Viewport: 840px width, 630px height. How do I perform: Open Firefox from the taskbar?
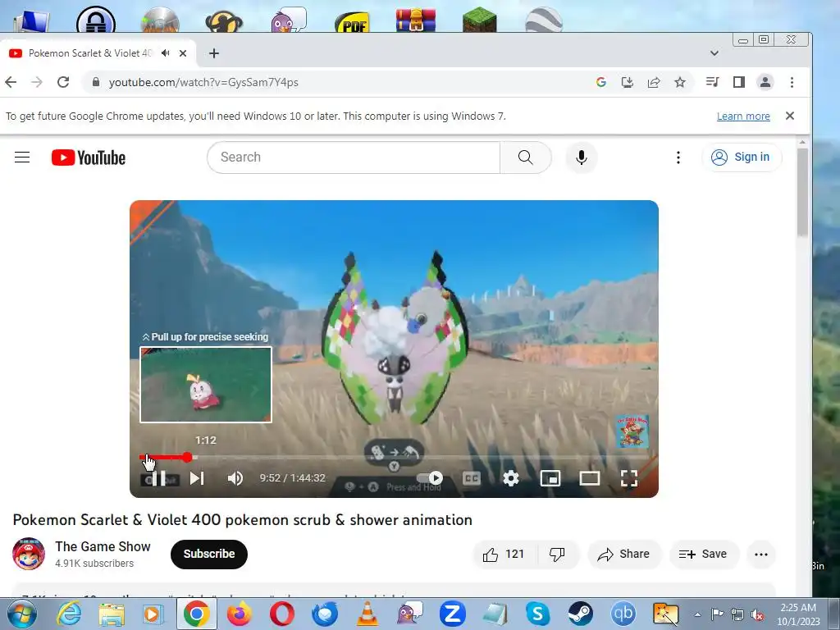tap(240, 614)
